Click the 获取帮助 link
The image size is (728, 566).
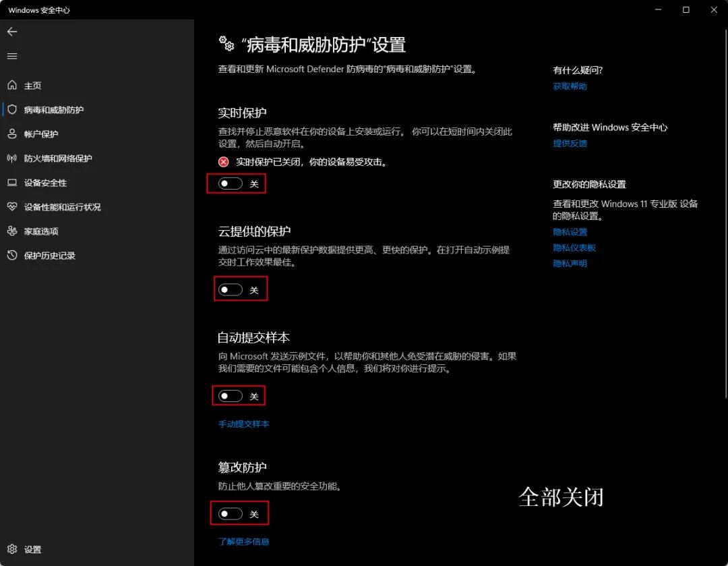tap(570, 86)
